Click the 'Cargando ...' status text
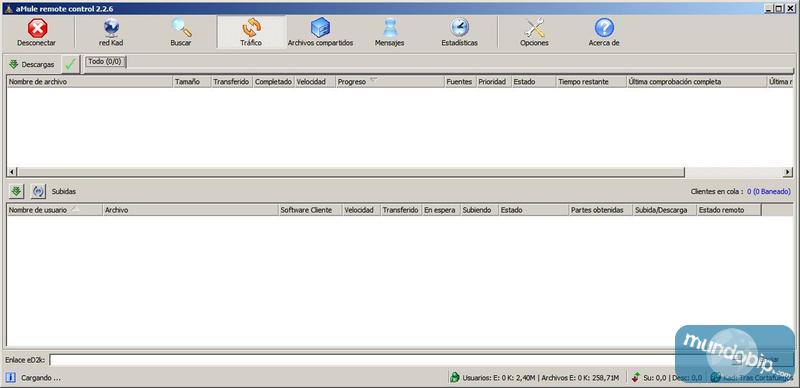800x388 pixels. (x=41, y=378)
